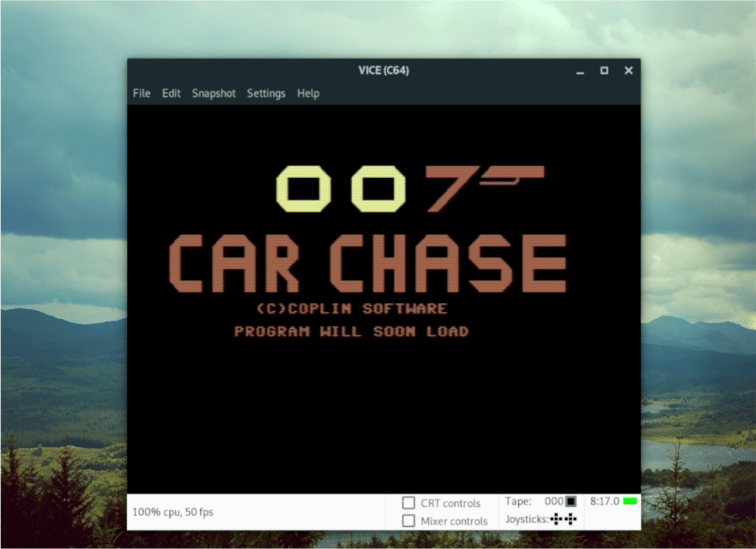
Task: Click the 100% cpu, 50 fps indicator
Action: tap(172, 512)
